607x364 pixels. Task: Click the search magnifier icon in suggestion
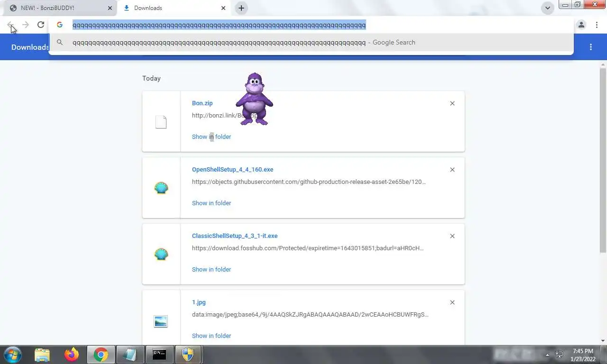(x=60, y=42)
